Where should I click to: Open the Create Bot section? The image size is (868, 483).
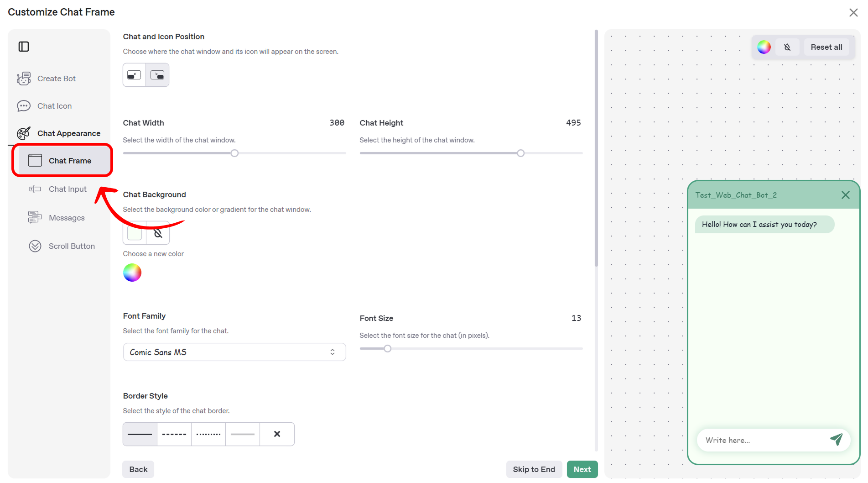pyautogui.click(x=46, y=79)
